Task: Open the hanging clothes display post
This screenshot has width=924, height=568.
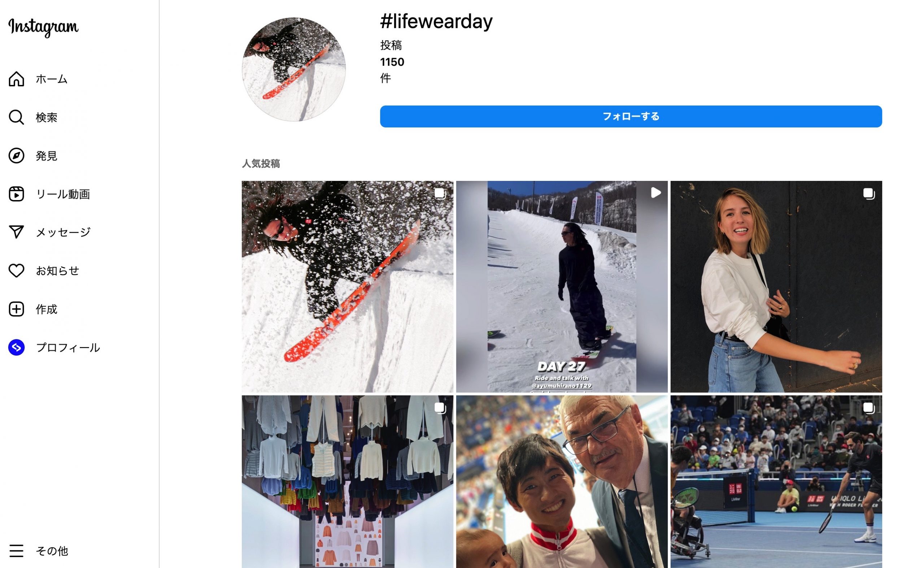Action: 347,482
